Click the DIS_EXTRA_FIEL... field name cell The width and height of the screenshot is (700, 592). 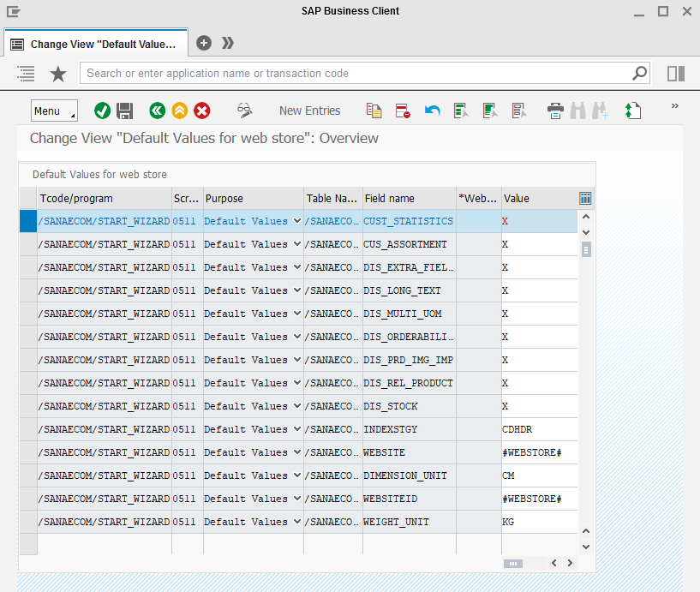pyautogui.click(x=410, y=267)
